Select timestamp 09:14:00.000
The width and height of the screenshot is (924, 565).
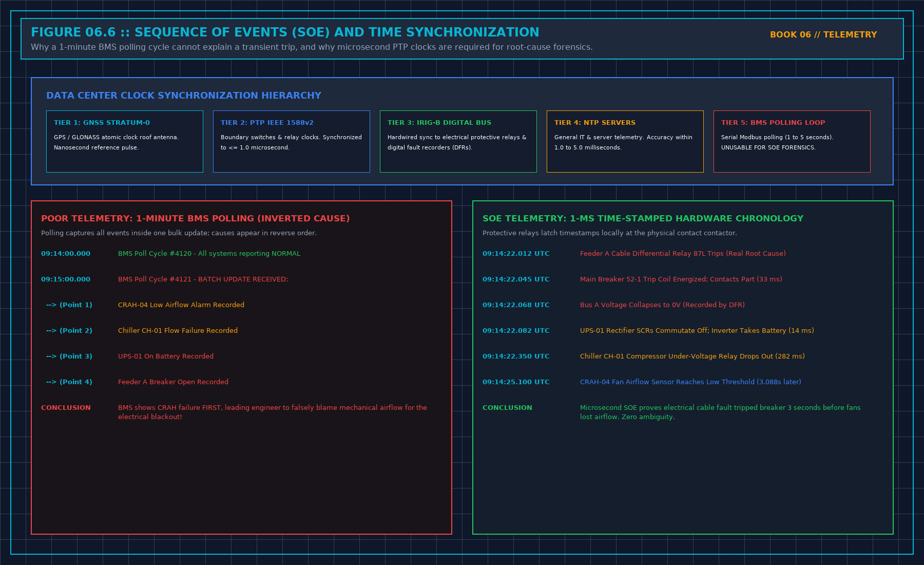[x=66, y=254]
